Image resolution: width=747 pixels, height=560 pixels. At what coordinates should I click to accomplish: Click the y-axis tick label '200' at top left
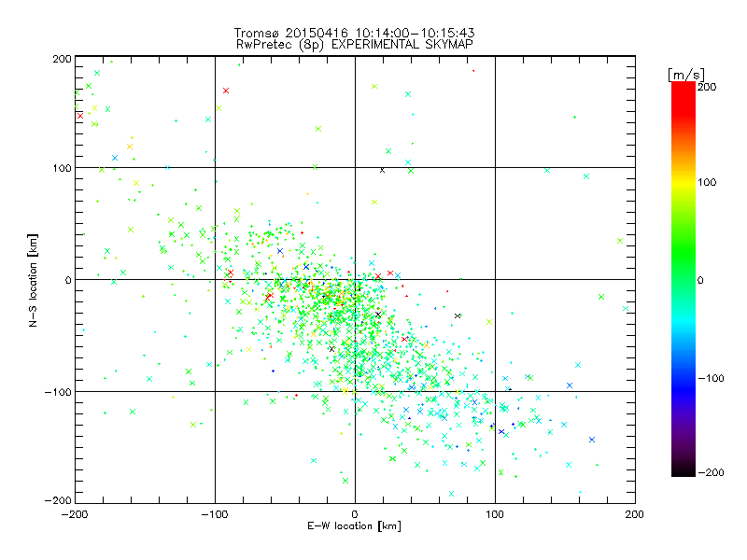(x=62, y=59)
